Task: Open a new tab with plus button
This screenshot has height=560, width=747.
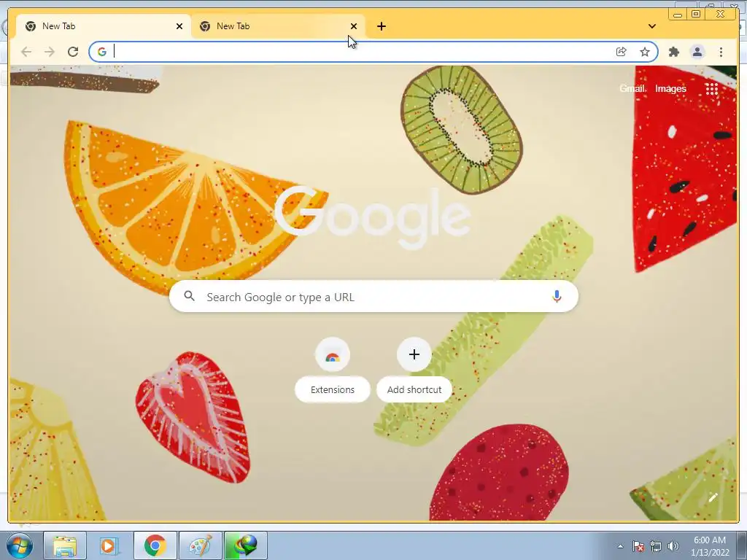Action: point(381,26)
